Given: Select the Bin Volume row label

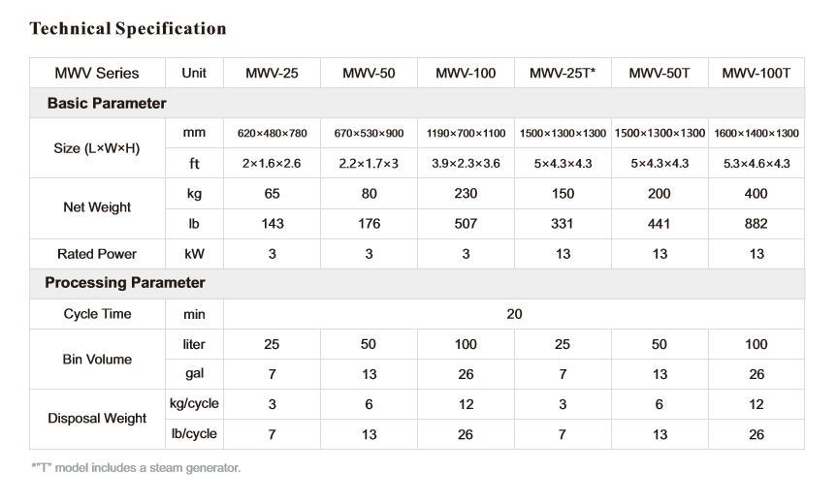Looking at the screenshot, I should click(x=97, y=360).
